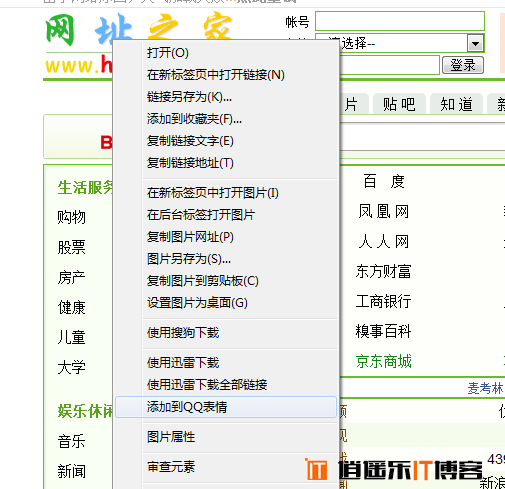Image resolution: width=505 pixels, height=489 pixels.
Task: Select 复制图片到剪贴板(C)
Action: pos(226,281)
